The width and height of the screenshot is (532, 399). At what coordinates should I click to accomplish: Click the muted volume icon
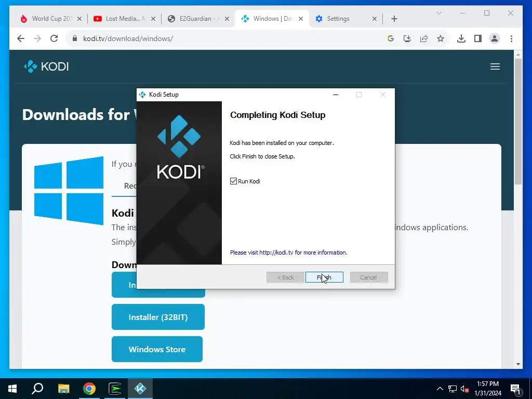(x=465, y=389)
